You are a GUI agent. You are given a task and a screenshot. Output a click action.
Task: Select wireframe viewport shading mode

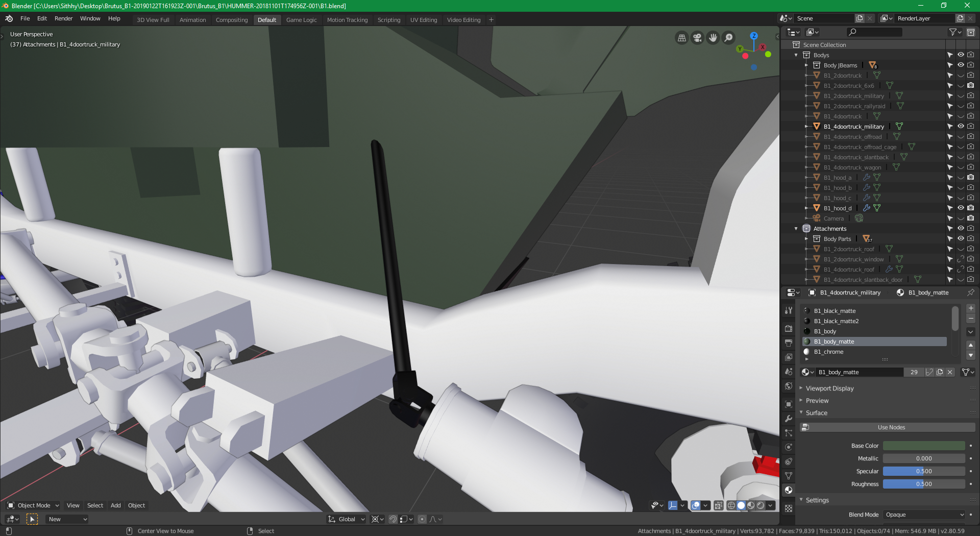pyautogui.click(x=731, y=505)
